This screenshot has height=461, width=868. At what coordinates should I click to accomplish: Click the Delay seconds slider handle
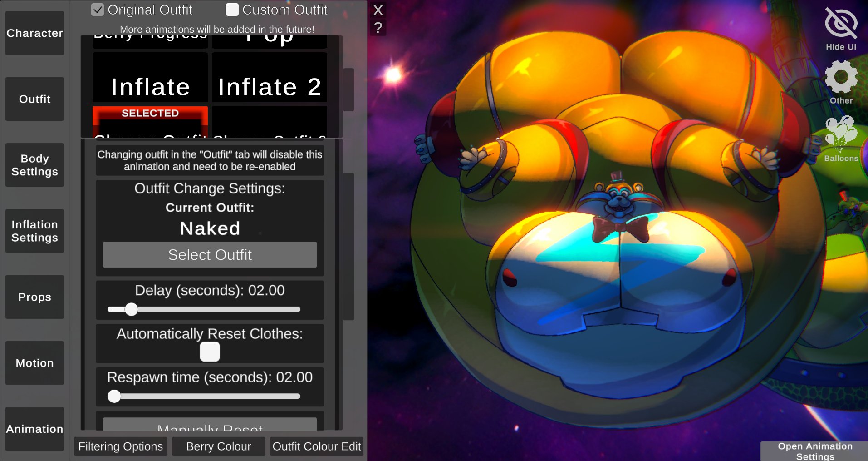click(x=131, y=309)
